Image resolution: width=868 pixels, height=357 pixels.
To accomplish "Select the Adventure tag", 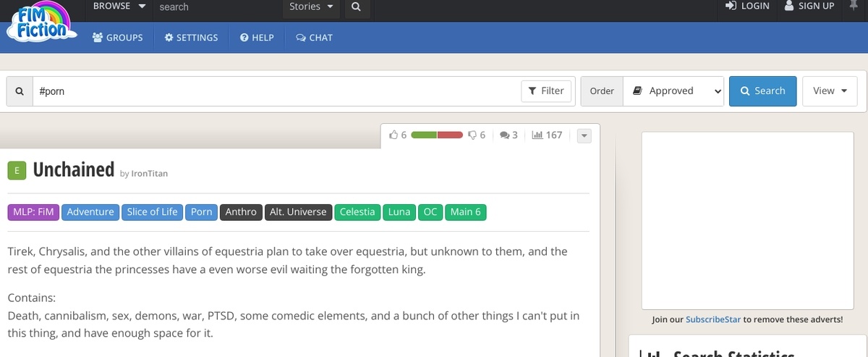I will (90, 212).
